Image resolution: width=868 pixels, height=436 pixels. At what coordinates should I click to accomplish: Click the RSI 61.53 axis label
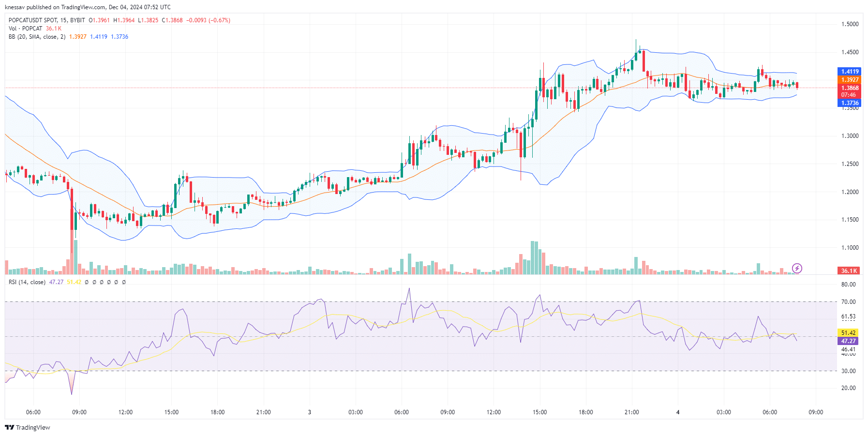[849, 317]
